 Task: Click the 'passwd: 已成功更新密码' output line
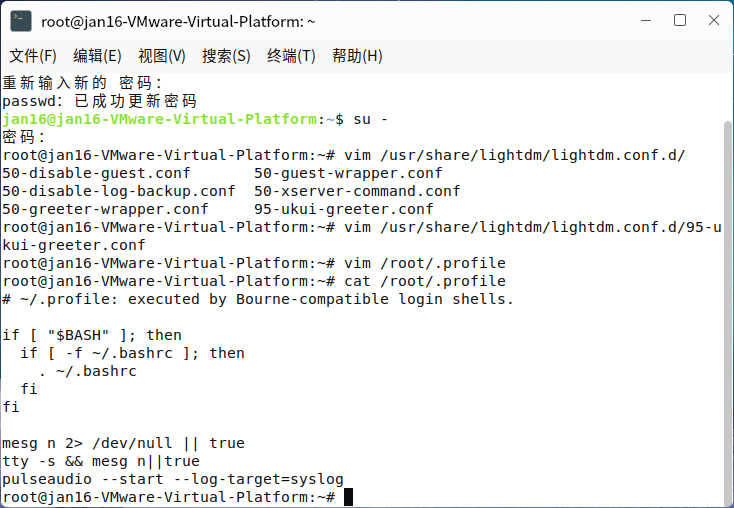pos(99,101)
